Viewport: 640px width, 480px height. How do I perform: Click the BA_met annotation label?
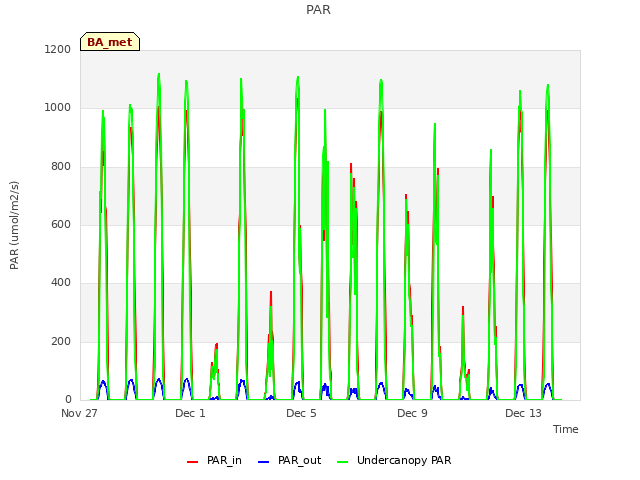point(110,42)
